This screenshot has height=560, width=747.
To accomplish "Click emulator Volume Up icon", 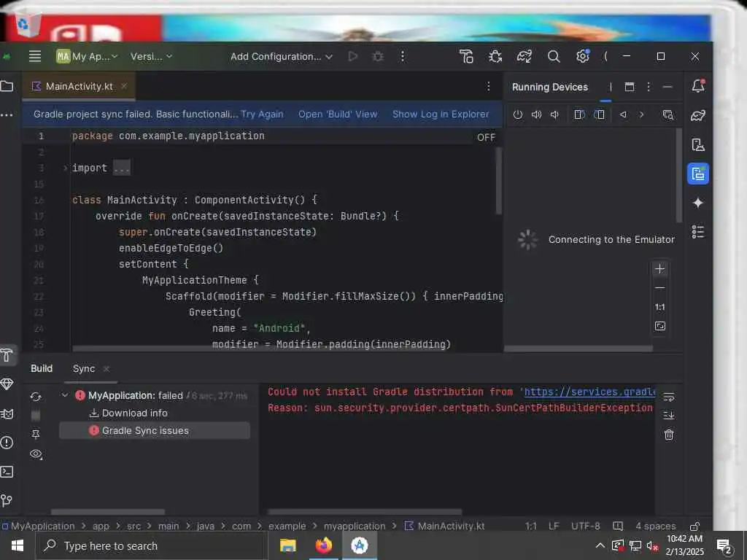I will coord(536,114).
